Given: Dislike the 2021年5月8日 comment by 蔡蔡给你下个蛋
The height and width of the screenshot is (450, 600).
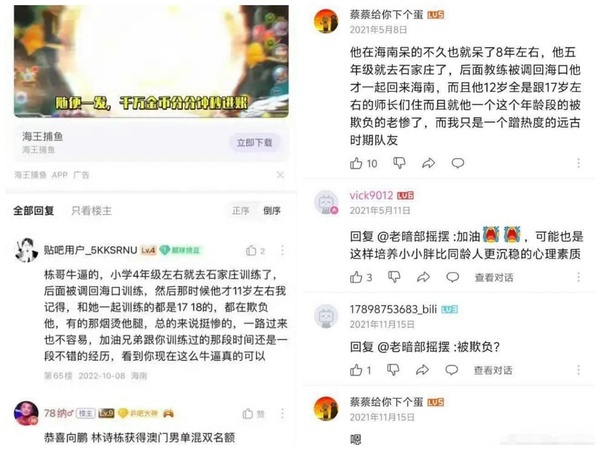Looking at the screenshot, I should point(399,163).
